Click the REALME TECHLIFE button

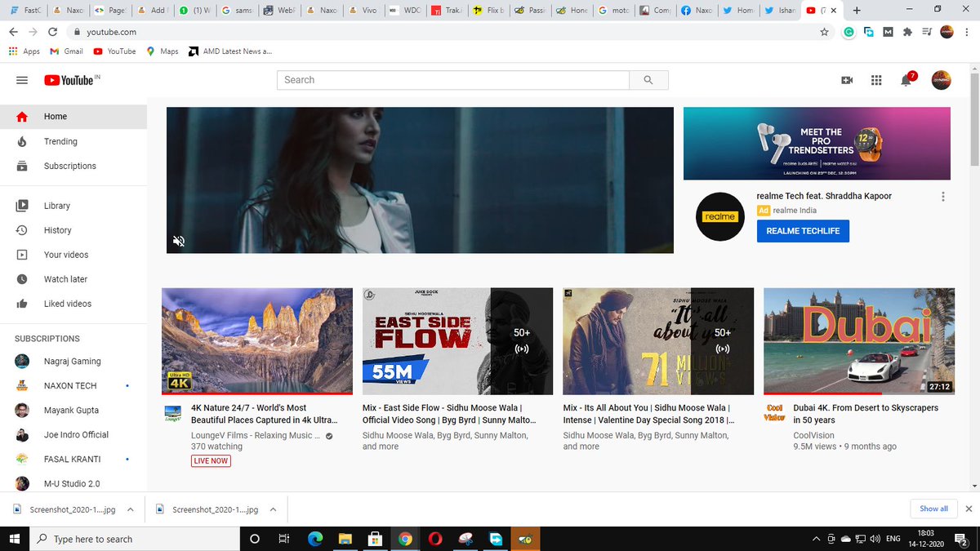[x=803, y=231]
